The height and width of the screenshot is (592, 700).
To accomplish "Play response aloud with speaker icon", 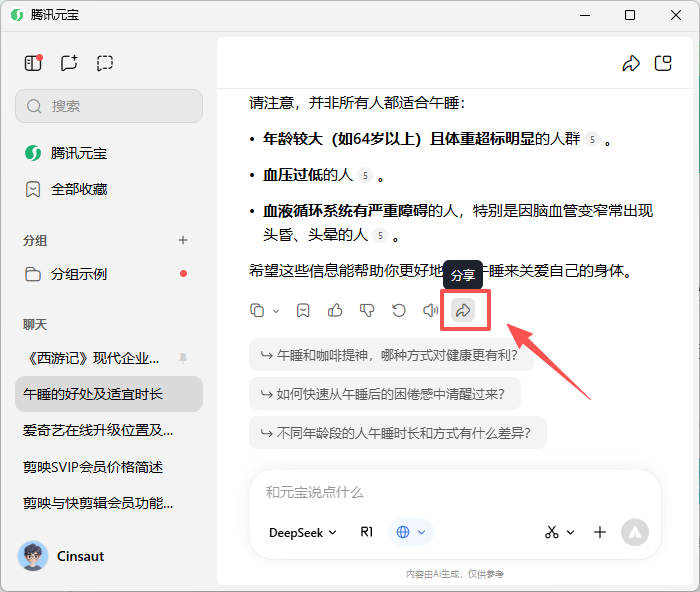I will click(x=430, y=310).
